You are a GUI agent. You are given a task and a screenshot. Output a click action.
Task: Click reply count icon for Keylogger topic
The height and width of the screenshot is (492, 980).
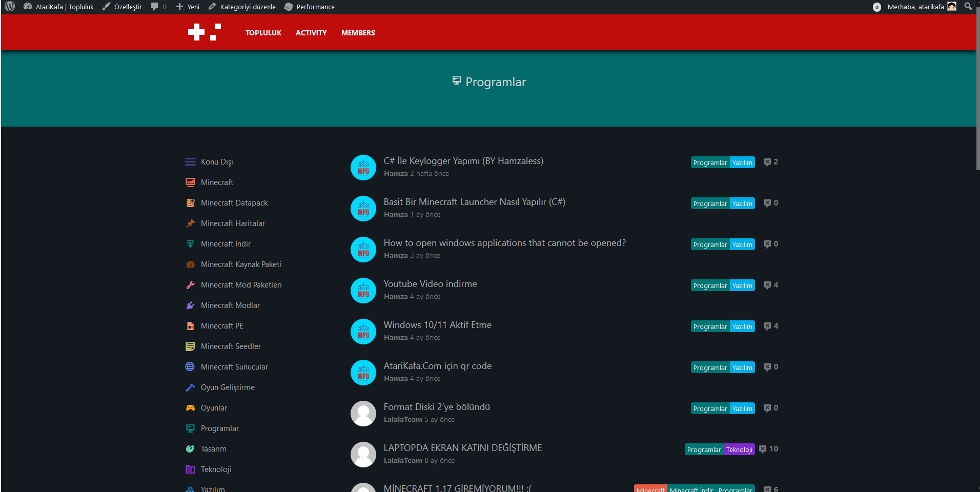coord(767,162)
